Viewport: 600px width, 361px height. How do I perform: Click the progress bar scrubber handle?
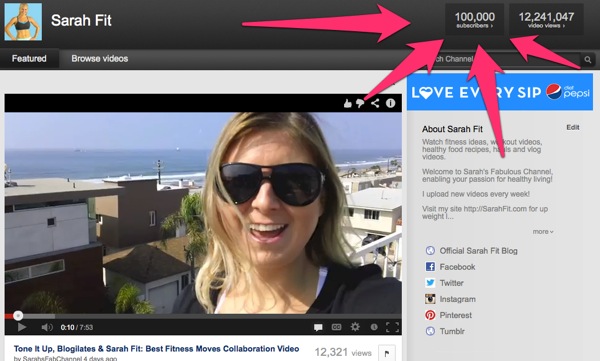coord(18,316)
